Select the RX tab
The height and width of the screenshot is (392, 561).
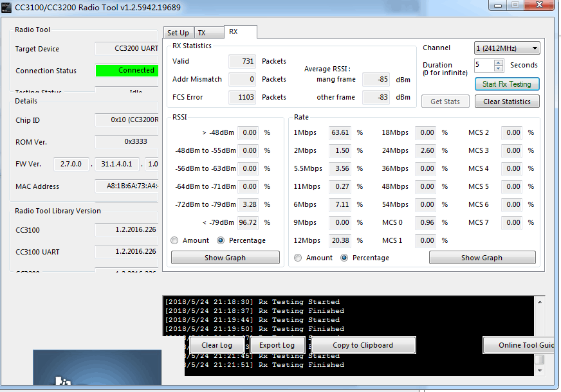tap(240, 31)
